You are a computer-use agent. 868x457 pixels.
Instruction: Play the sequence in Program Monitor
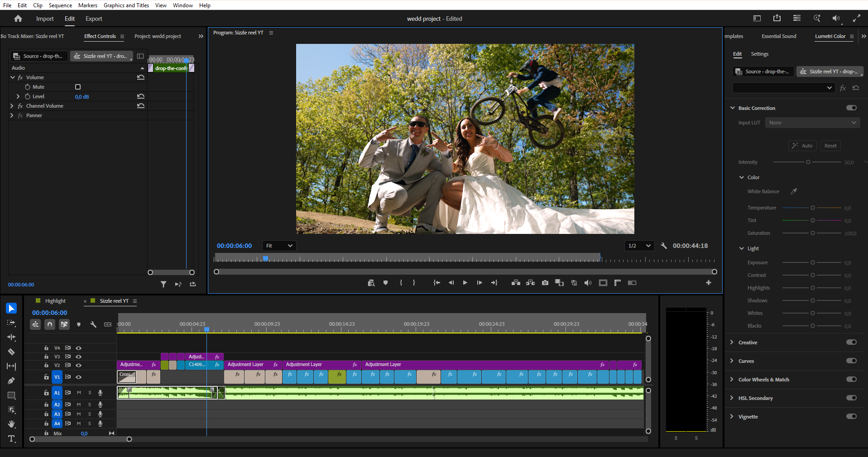coord(465,283)
